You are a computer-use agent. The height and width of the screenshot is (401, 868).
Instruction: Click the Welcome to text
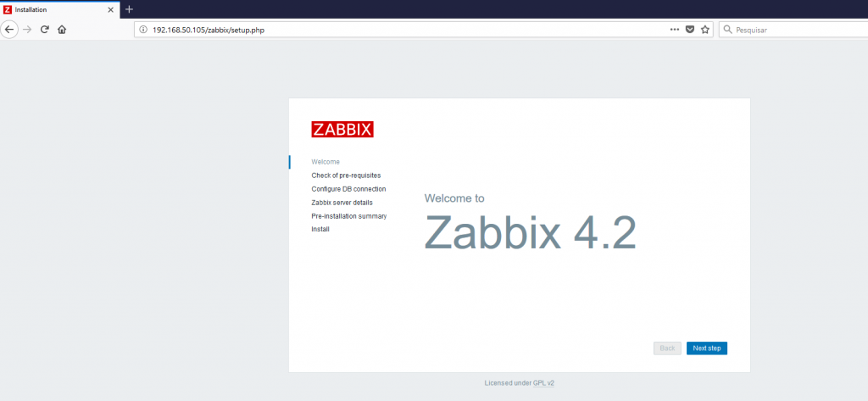(x=454, y=198)
